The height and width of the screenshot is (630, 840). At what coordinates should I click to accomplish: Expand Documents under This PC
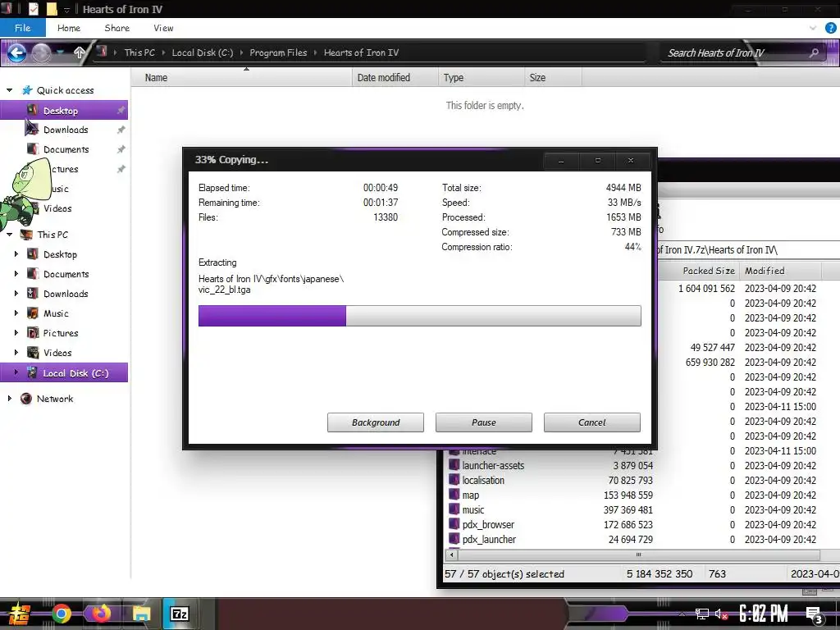coord(16,274)
